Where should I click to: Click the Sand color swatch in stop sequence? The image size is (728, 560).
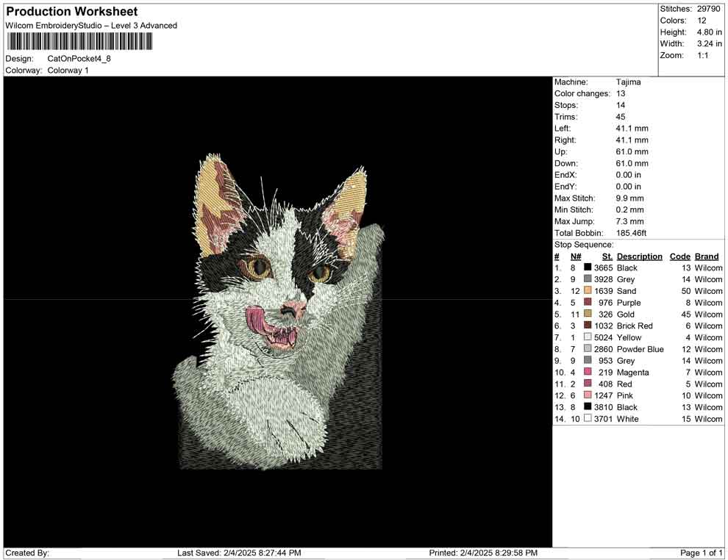[x=588, y=291]
